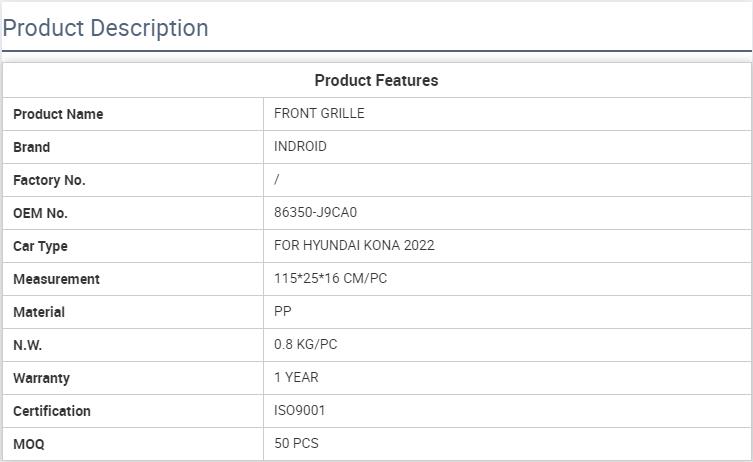Click the Certification row label

51,411
